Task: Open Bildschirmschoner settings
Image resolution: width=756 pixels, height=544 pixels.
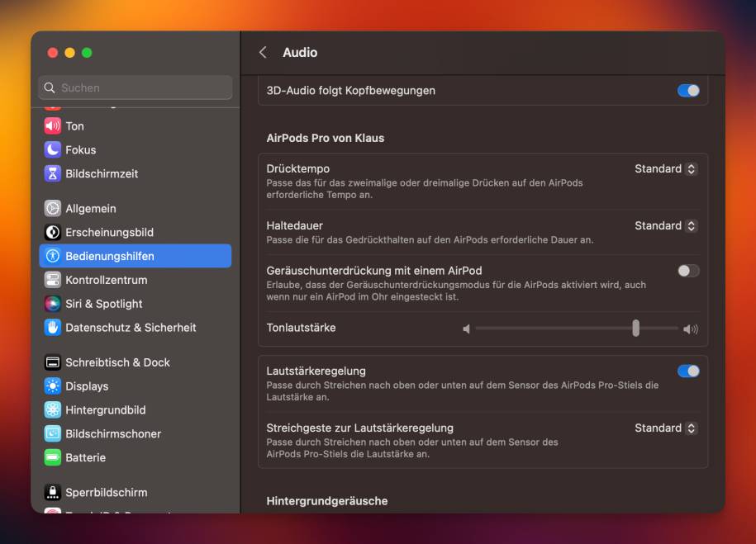Action: pyautogui.click(x=135, y=433)
